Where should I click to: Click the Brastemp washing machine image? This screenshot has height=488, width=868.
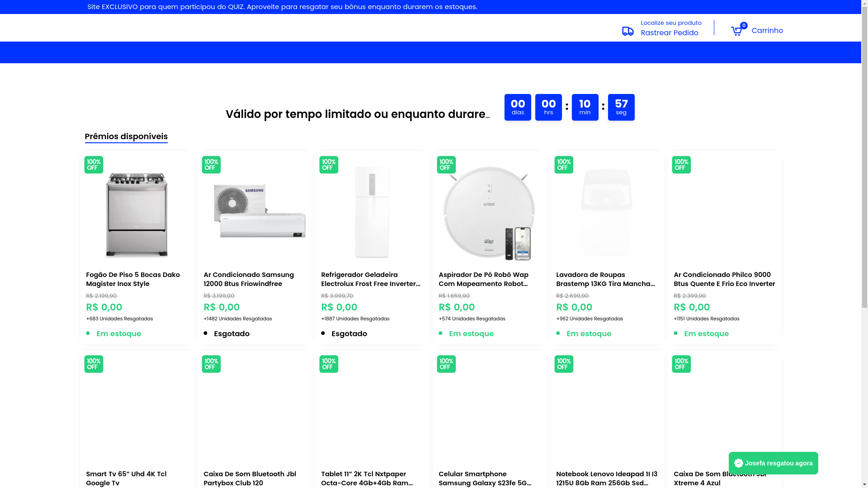coord(607,212)
